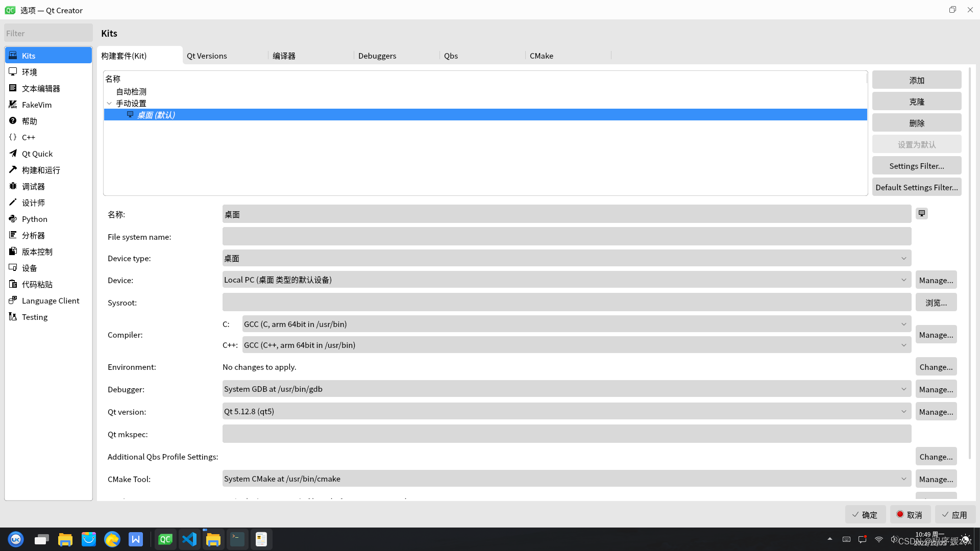Select the Debugger (调试器) bug icon
This screenshot has width=980, height=551.
pos(13,186)
